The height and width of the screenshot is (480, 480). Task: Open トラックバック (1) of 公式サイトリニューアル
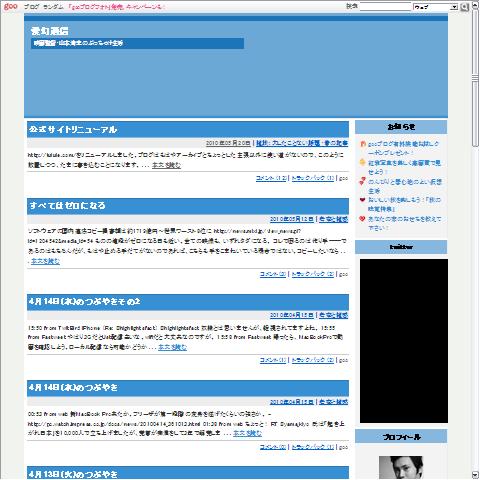coord(313,178)
